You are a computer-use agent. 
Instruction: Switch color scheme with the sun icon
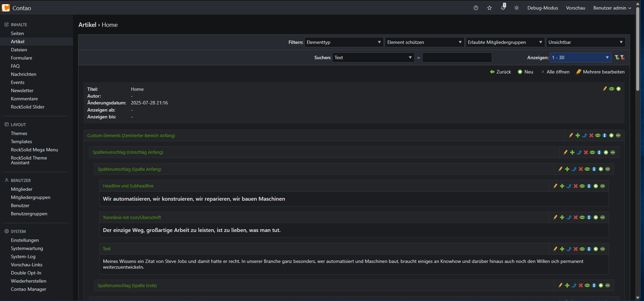[517, 8]
